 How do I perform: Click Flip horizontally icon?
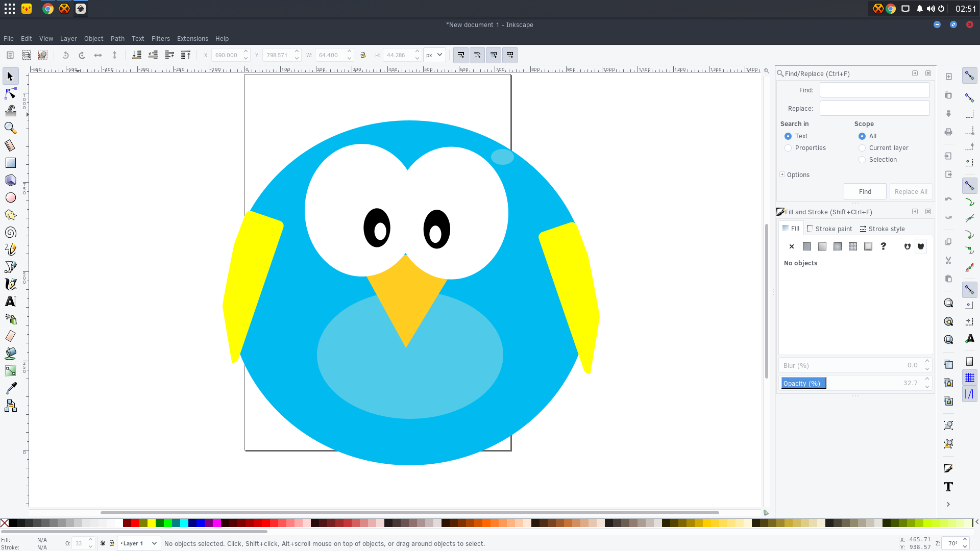98,55
